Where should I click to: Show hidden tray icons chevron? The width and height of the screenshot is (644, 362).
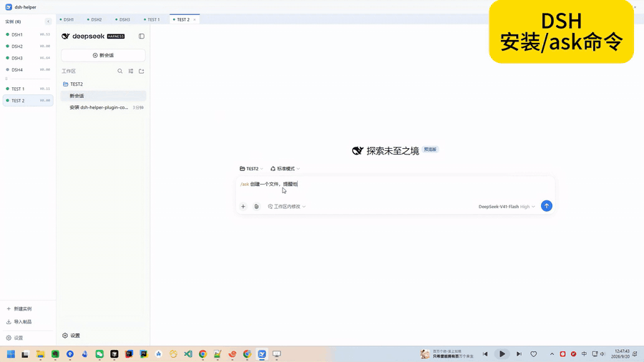552,354
